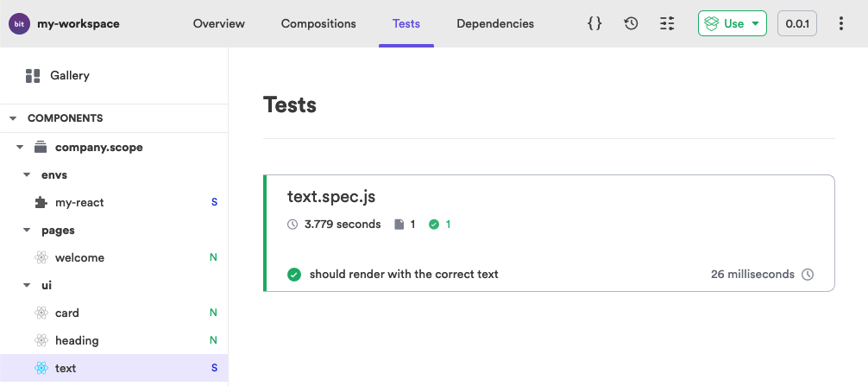Select the heading component in tree
This screenshot has height=386, width=868.
[77, 341]
